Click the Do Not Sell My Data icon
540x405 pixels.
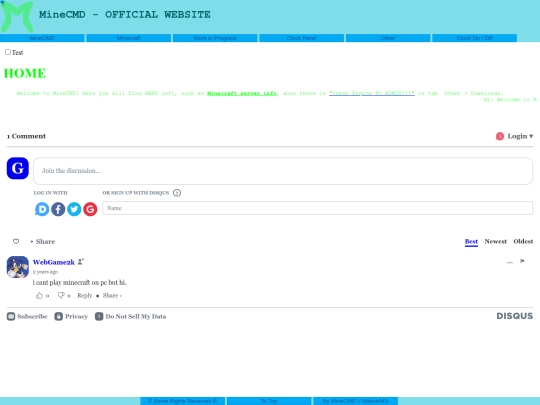point(99,316)
